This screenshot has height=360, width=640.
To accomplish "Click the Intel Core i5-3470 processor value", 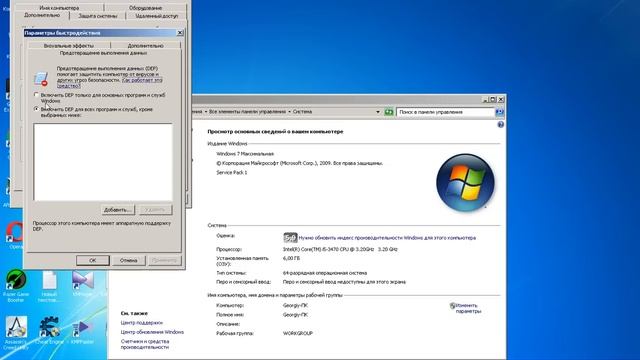I will tap(340, 249).
